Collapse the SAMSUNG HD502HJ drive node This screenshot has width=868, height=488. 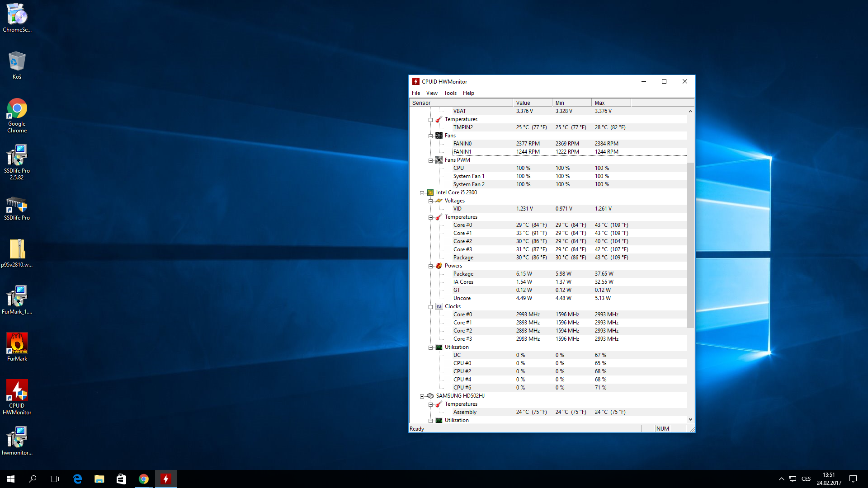point(422,396)
